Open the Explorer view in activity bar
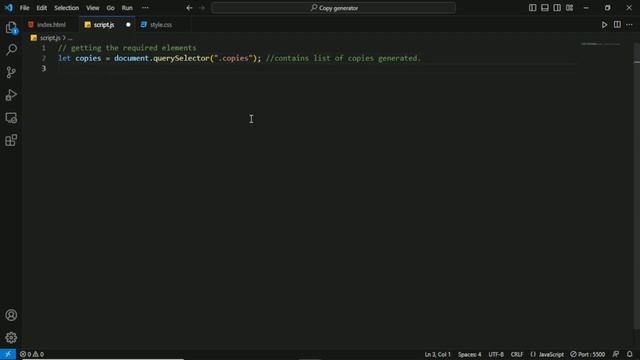This screenshot has width=640, height=360. click(x=11, y=28)
